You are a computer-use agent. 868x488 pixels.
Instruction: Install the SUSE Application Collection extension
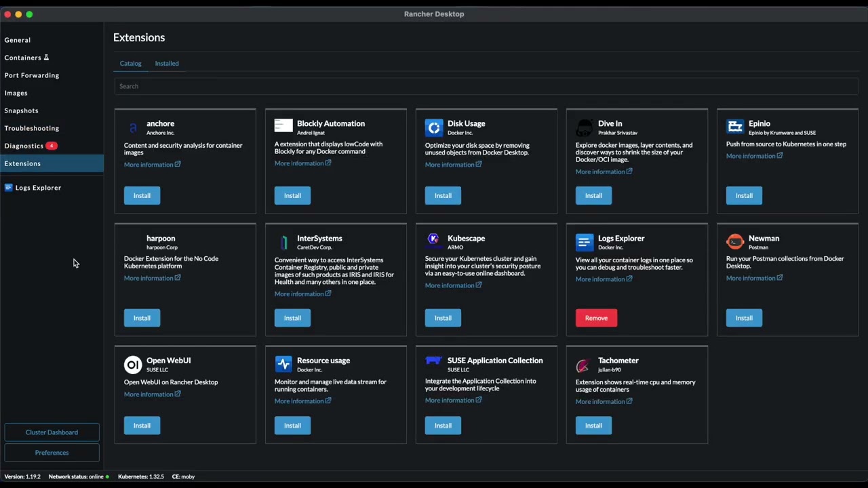(x=443, y=426)
